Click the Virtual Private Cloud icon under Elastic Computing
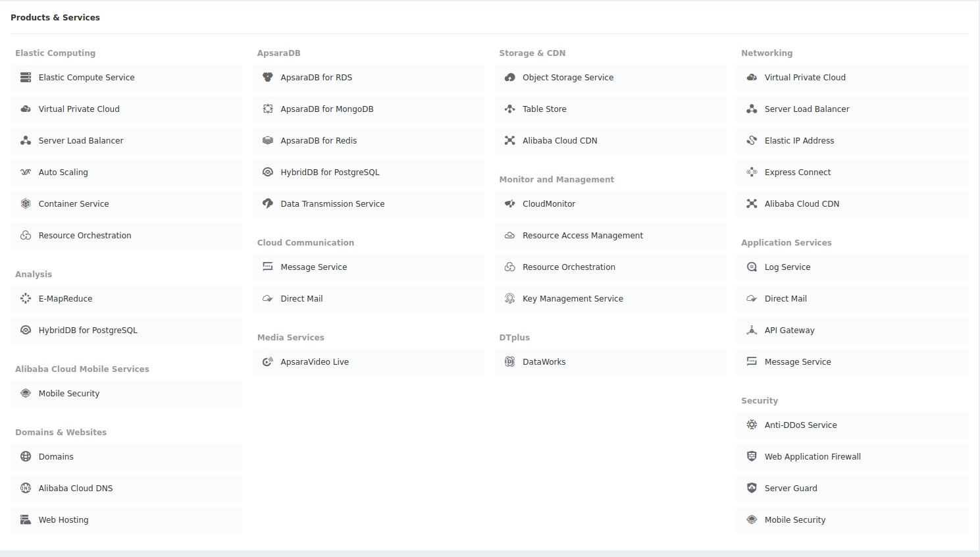Screen dimensions: 980x557 26,109
